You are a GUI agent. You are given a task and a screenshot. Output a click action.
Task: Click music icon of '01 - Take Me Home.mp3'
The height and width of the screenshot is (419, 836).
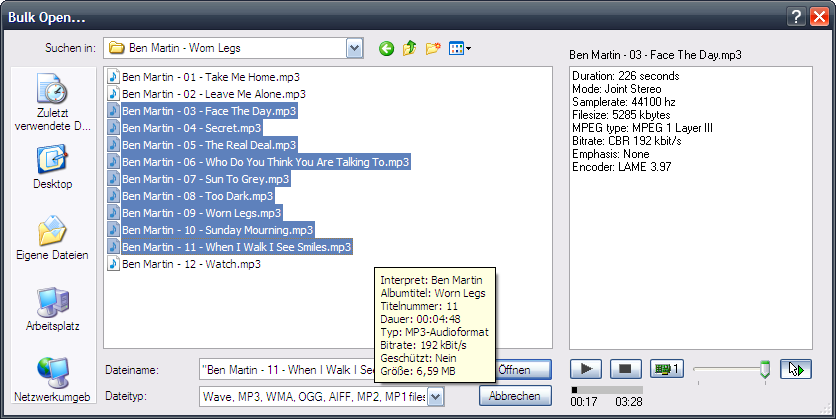click(113, 77)
